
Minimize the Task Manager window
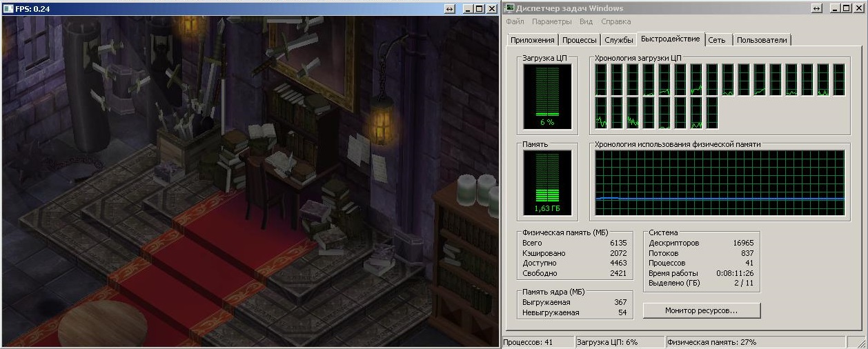(836, 8)
